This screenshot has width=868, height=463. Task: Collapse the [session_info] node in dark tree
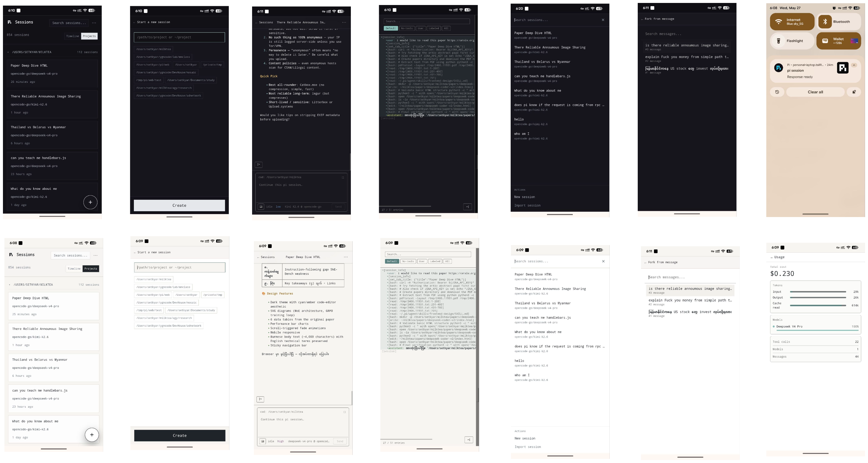pos(393,37)
